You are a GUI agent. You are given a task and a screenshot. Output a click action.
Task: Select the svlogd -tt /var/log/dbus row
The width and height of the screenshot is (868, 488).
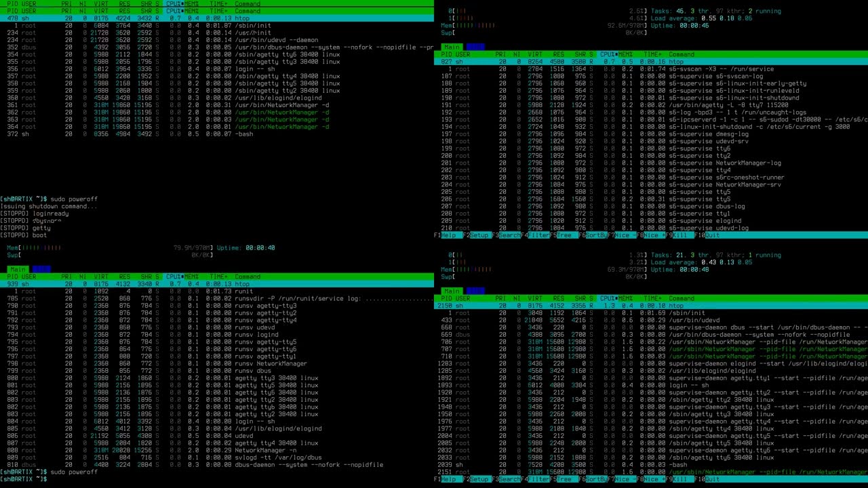pyautogui.click(x=217, y=457)
